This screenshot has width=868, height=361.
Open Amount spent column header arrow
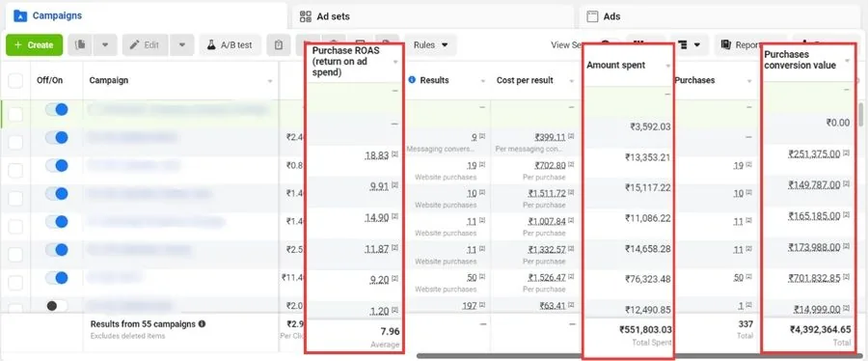(668, 66)
